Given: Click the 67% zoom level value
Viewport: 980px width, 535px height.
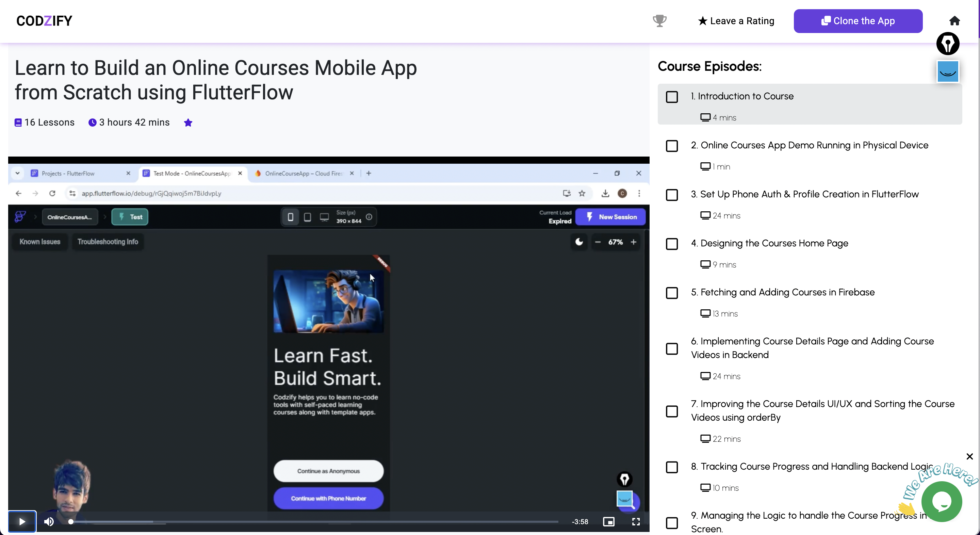Looking at the screenshot, I should point(615,242).
